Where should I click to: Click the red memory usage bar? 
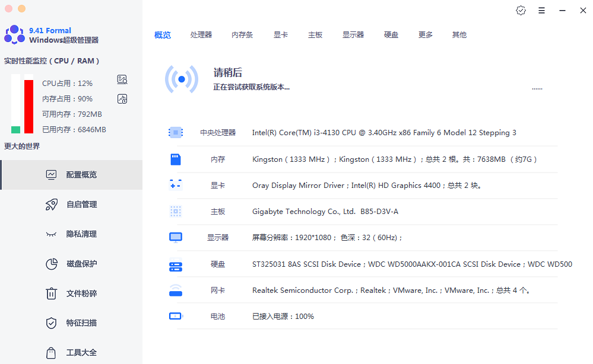pos(28,107)
